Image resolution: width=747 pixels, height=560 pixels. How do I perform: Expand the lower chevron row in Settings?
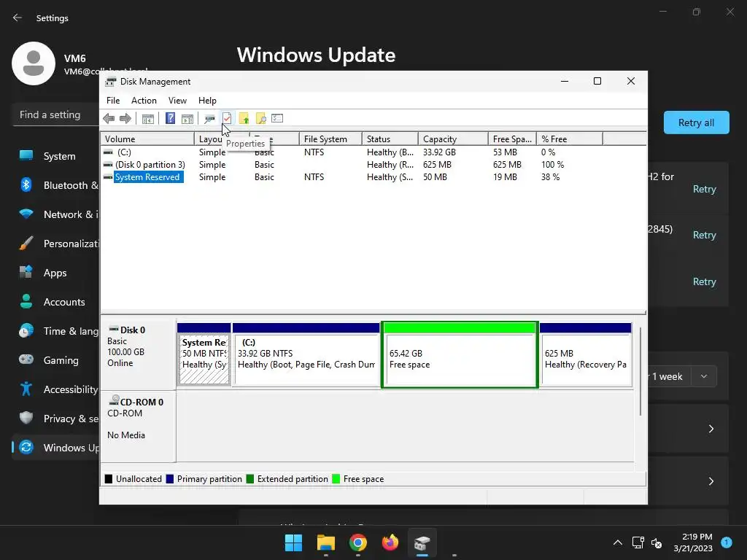point(711,481)
